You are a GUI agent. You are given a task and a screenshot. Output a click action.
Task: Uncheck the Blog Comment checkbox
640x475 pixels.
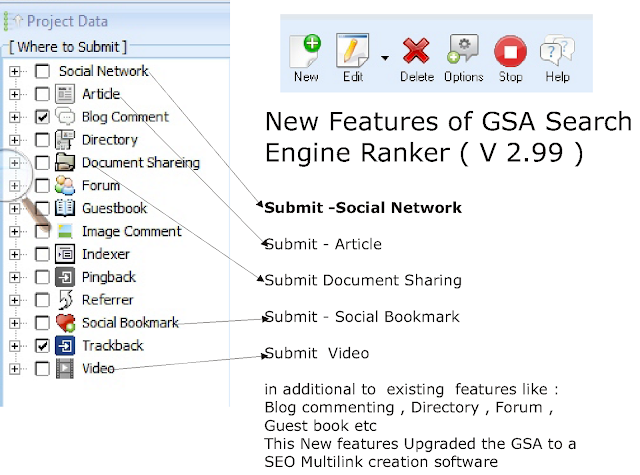pos(42,117)
